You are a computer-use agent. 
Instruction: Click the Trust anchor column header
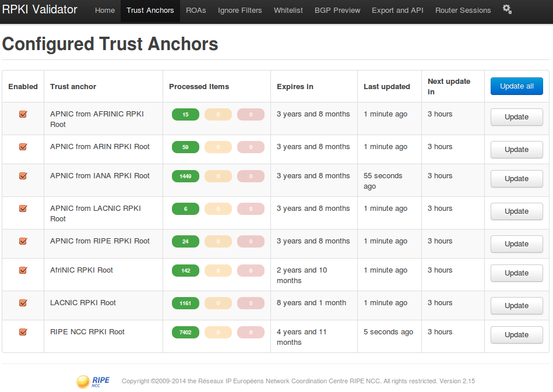(73, 87)
